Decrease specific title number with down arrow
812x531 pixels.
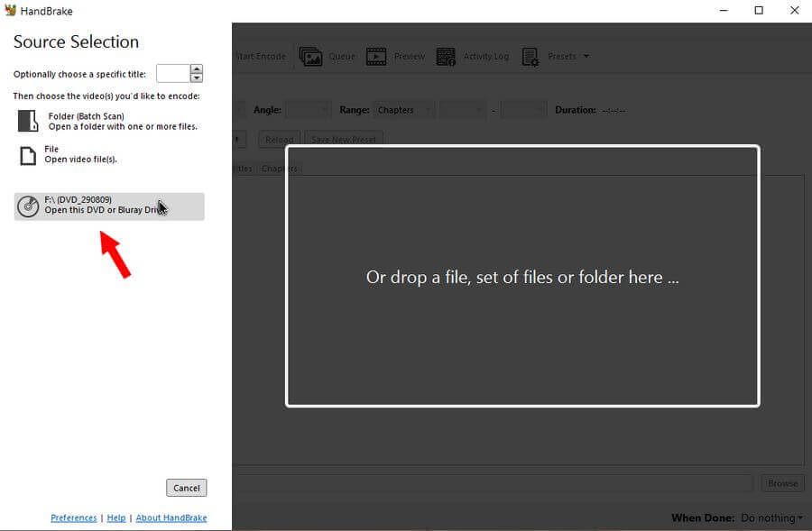pyautogui.click(x=197, y=78)
